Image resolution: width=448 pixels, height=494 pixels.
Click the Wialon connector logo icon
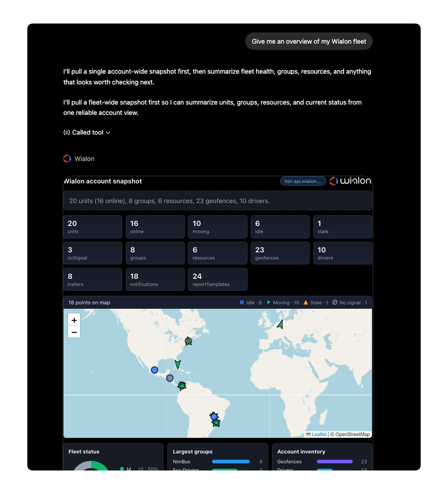pos(67,159)
